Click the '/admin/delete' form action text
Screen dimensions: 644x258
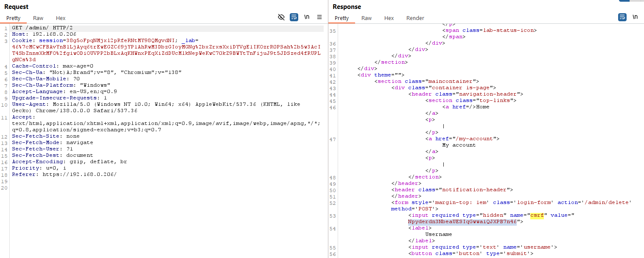610,202
